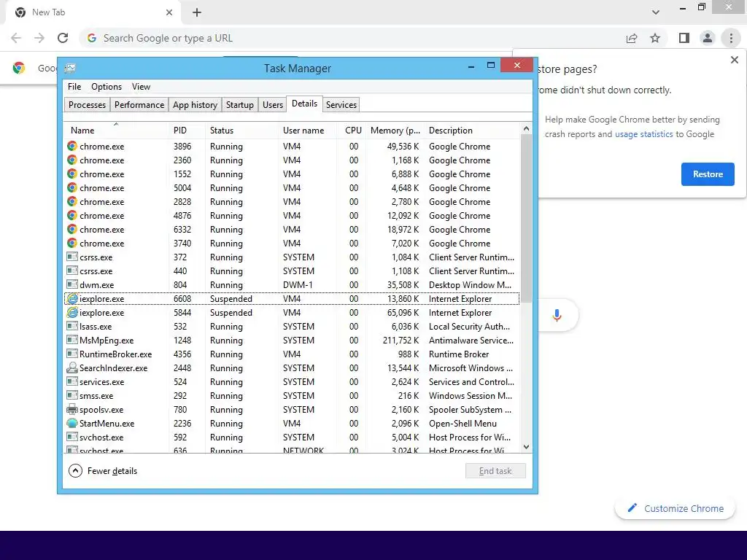This screenshot has width=747, height=560.
Task: Click Customize Chrome button
Action: click(x=675, y=508)
